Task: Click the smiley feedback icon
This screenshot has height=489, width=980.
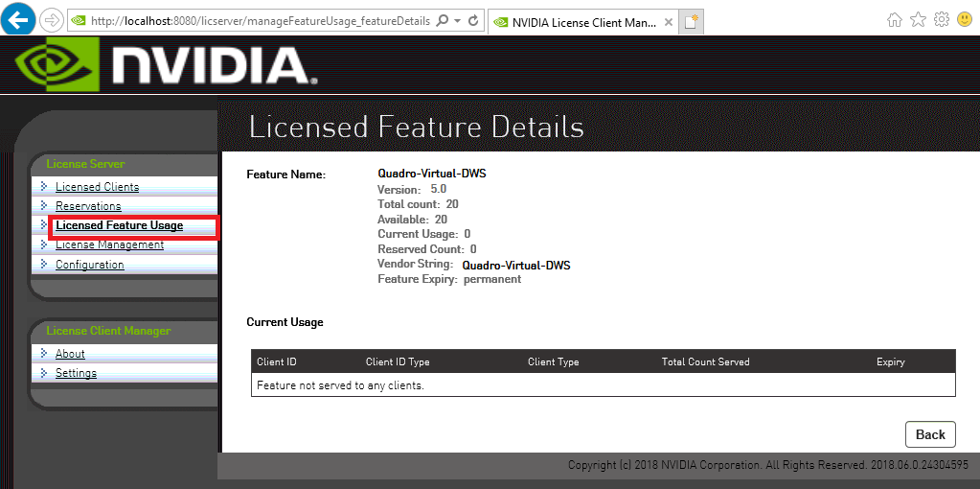Action: 965,19
